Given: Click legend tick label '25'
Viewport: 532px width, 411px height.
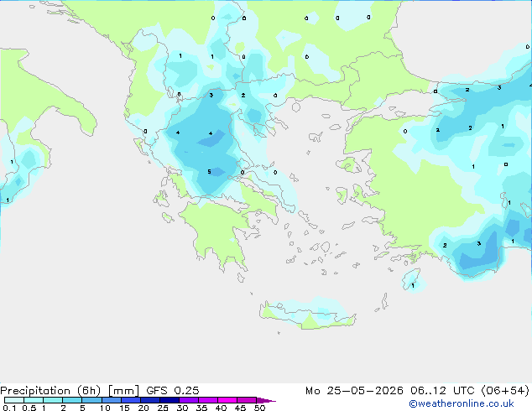Looking at the screenshot, I should (163, 408).
